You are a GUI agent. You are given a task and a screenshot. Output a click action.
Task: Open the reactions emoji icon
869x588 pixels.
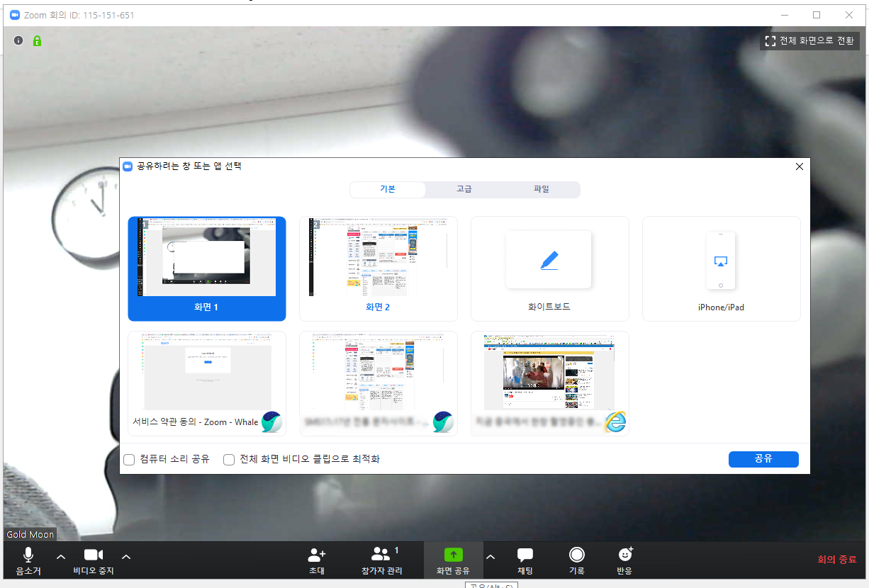click(x=625, y=555)
